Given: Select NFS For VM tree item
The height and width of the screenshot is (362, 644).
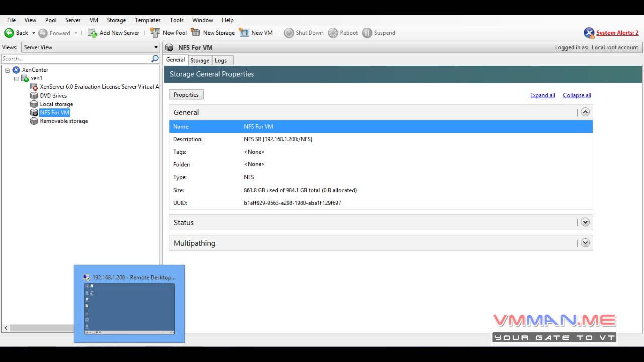Looking at the screenshot, I should coord(54,113).
